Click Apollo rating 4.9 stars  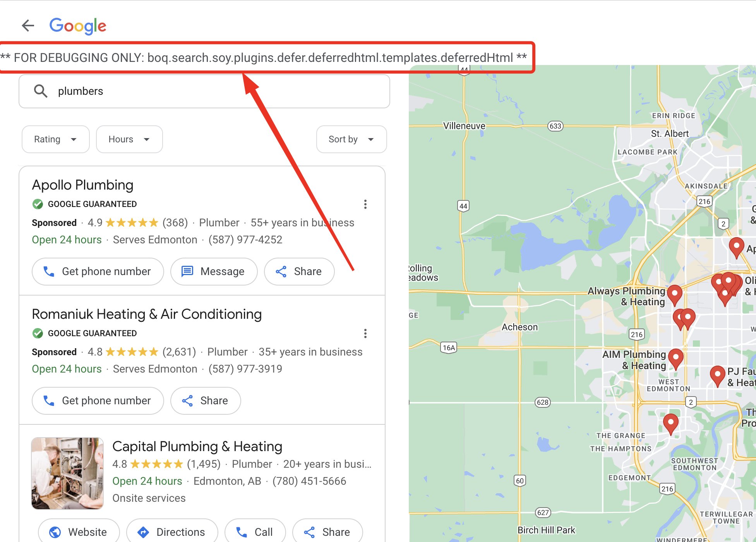point(123,223)
